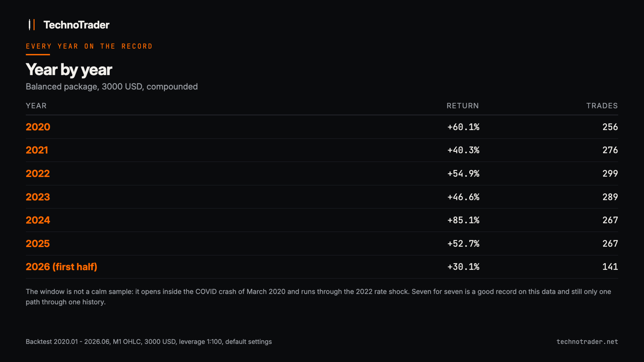644x362 pixels.
Task: Select the 2025 row label
Action: click(x=38, y=244)
